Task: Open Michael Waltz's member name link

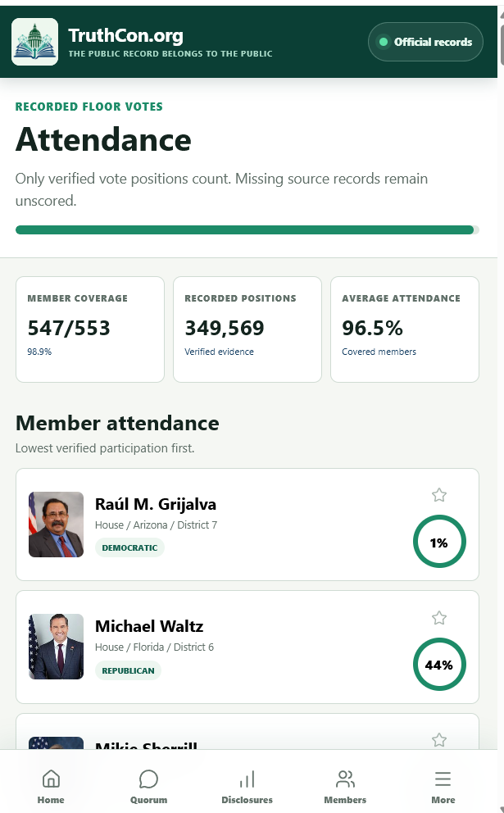Action: pyautogui.click(x=149, y=626)
